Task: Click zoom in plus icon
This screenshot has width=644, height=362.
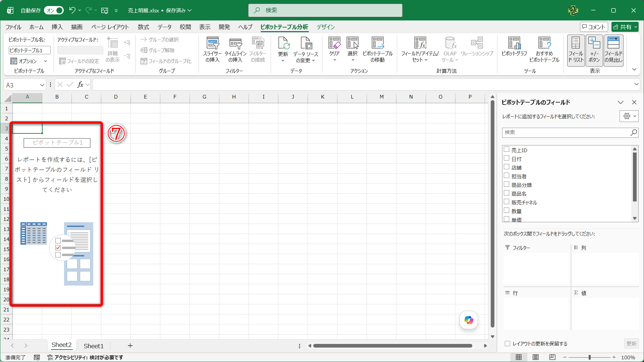Action: [614, 357]
